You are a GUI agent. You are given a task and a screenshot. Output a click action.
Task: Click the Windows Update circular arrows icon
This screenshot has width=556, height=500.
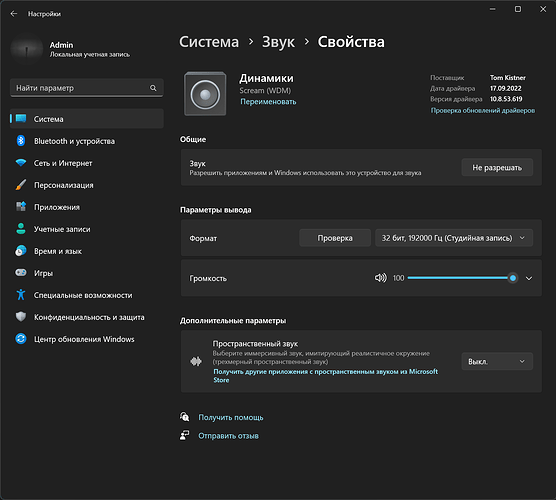tap(21, 339)
